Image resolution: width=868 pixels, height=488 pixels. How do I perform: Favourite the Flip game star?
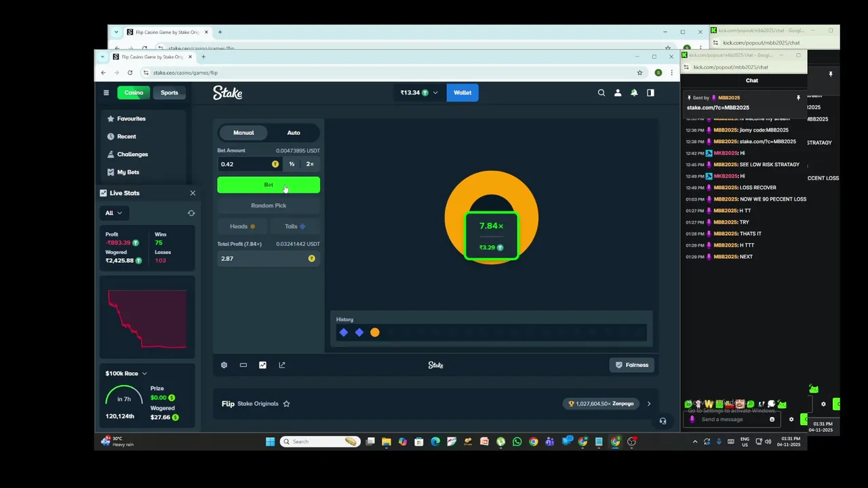tap(286, 404)
